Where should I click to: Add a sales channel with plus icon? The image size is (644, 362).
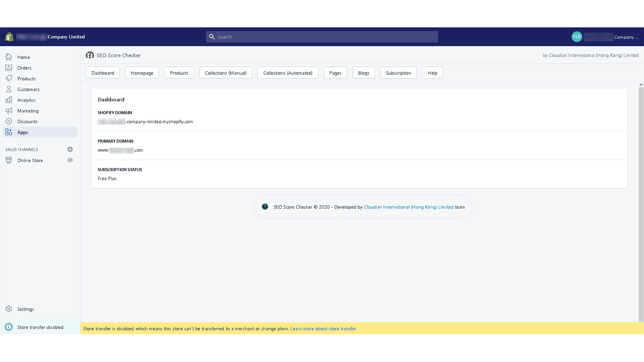click(70, 149)
